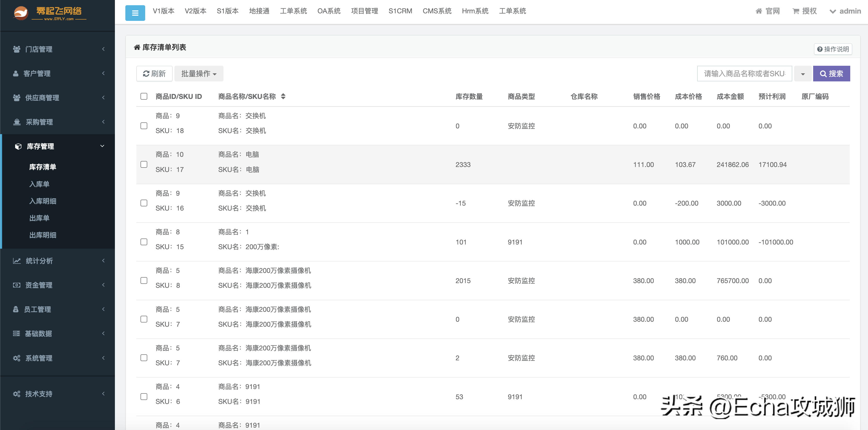The width and height of the screenshot is (868, 430).
Task: Check the row for SKU 15
Action: [144, 242]
